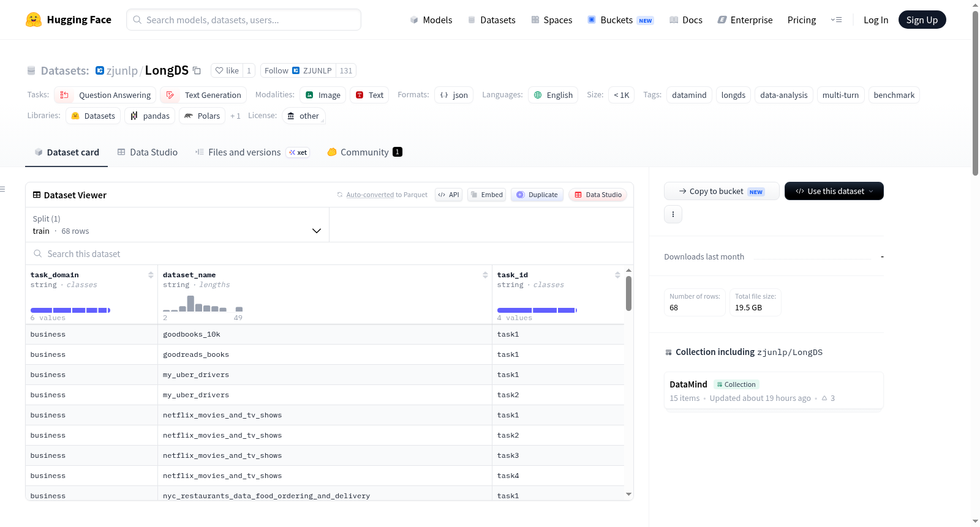980x527 pixels.
Task: Open the Docs page
Action: [685, 20]
